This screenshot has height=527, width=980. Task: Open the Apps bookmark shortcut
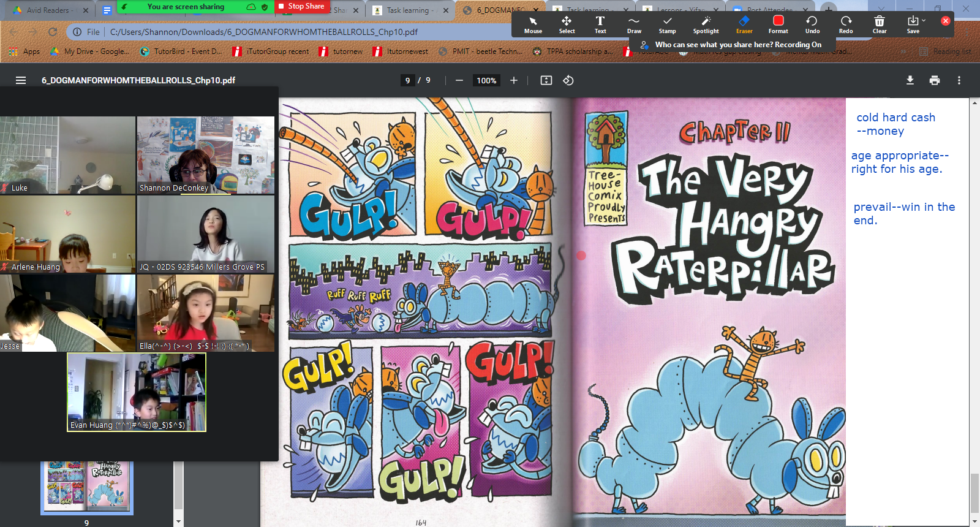(25, 51)
